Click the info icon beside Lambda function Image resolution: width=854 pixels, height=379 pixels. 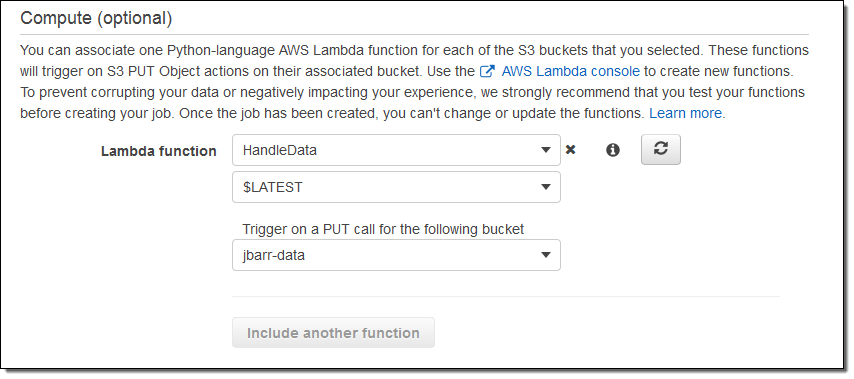pyautogui.click(x=613, y=150)
